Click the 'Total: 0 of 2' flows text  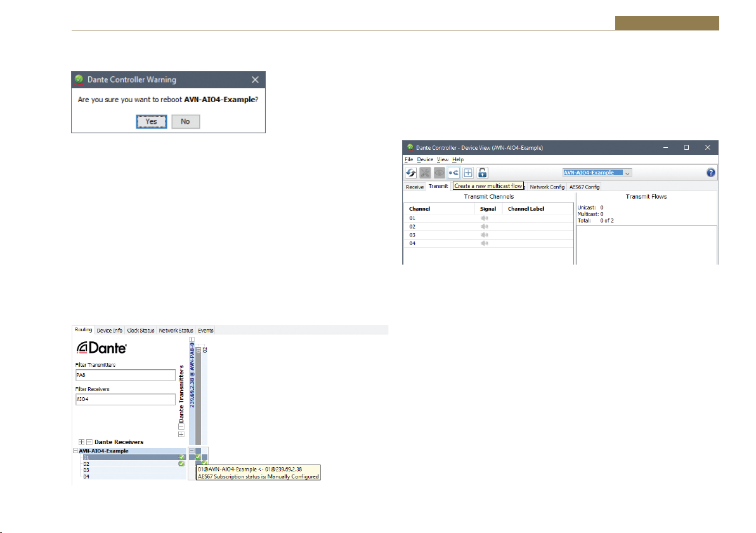pos(596,220)
